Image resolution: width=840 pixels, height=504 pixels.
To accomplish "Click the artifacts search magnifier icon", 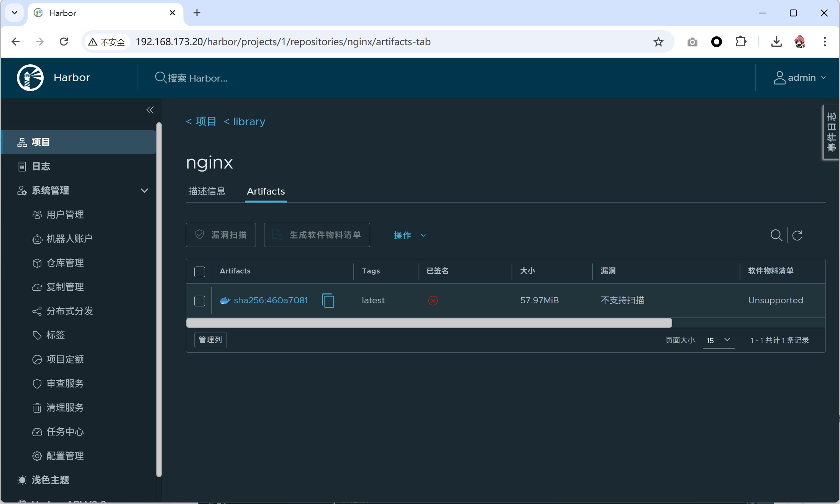I will click(x=776, y=235).
